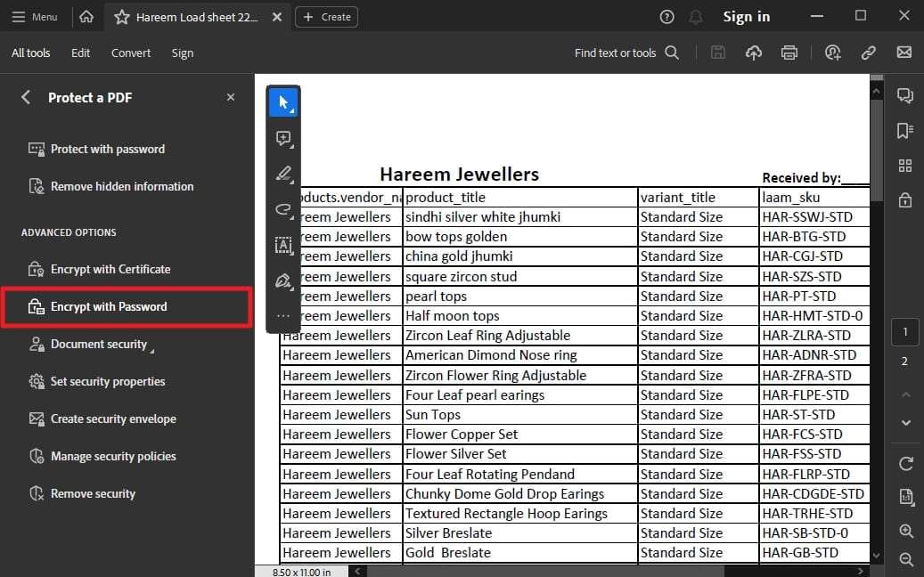Open notifications bell icon
This screenshot has height=577, width=924.
(x=696, y=17)
